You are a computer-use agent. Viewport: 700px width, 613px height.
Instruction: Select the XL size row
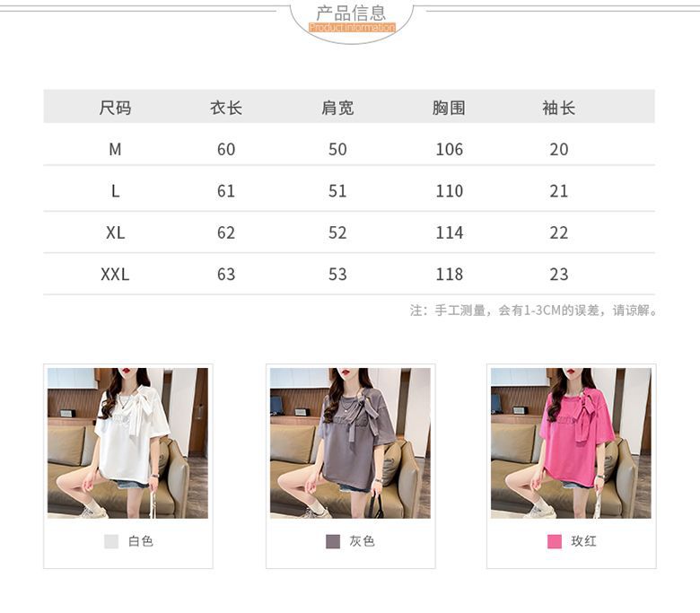tap(349, 232)
